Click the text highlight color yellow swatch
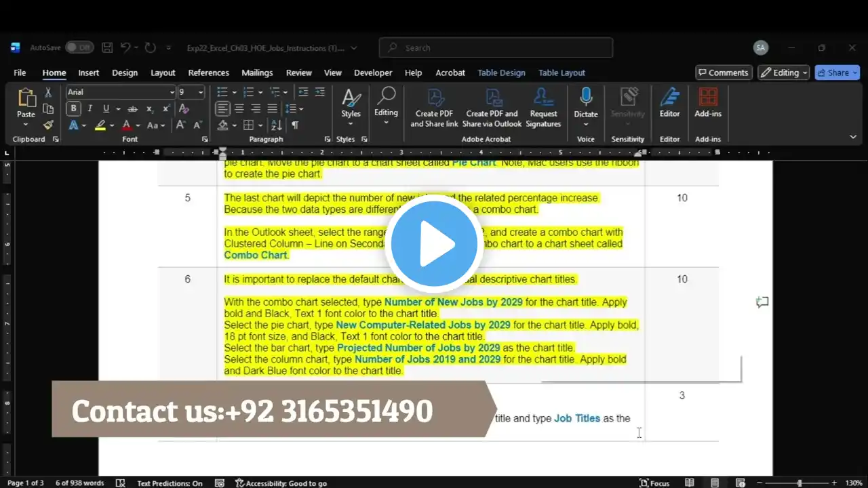Image resolution: width=868 pixels, height=488 pixels. (x=100, y=125)
